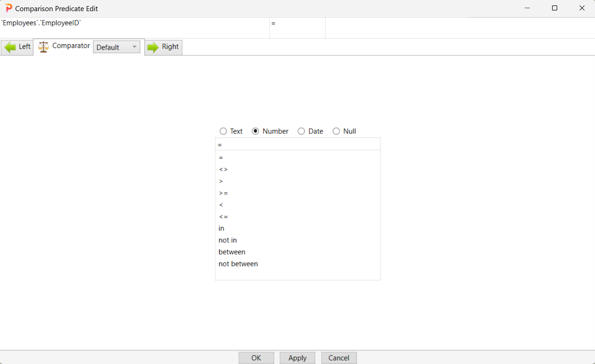Click the Cancel button

(x=339, y=358)
